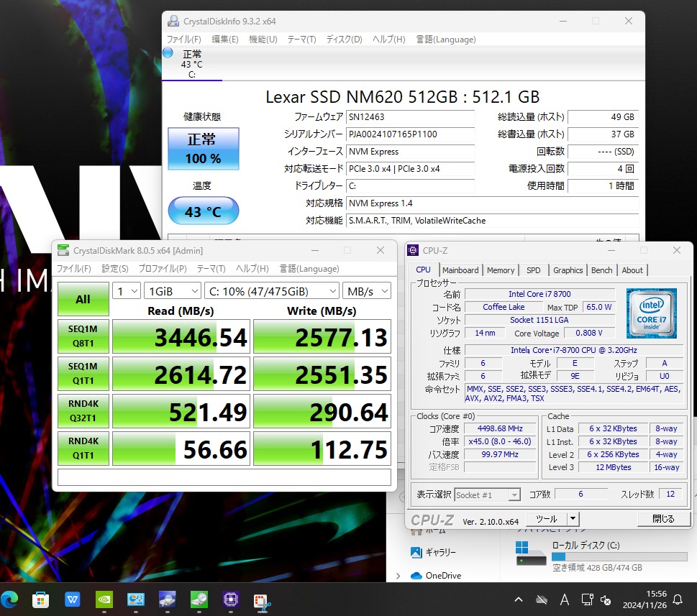Screen dimensions: 697x616
Task: Click the 43°C temperature indicator
Action: (202, 211)
